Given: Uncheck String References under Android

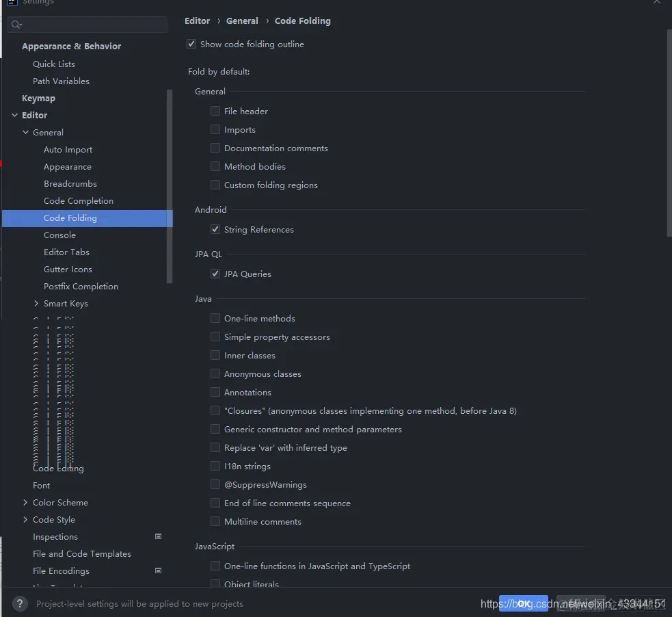Looking at the screenshot, I should pyautogui.click(x=215, y=229).
